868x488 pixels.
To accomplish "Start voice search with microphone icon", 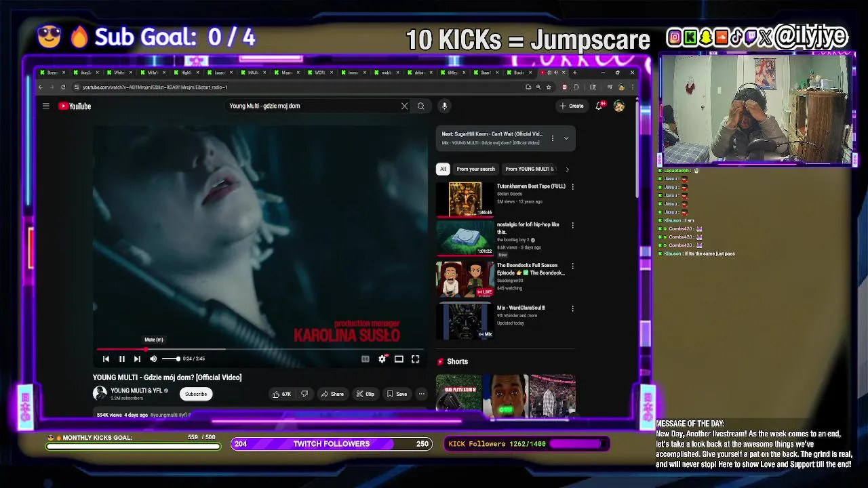I will pyautogui.click(x=444, y=106).
